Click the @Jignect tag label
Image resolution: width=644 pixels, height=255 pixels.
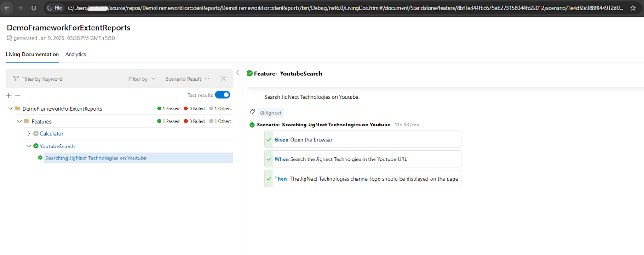(270, 113)
